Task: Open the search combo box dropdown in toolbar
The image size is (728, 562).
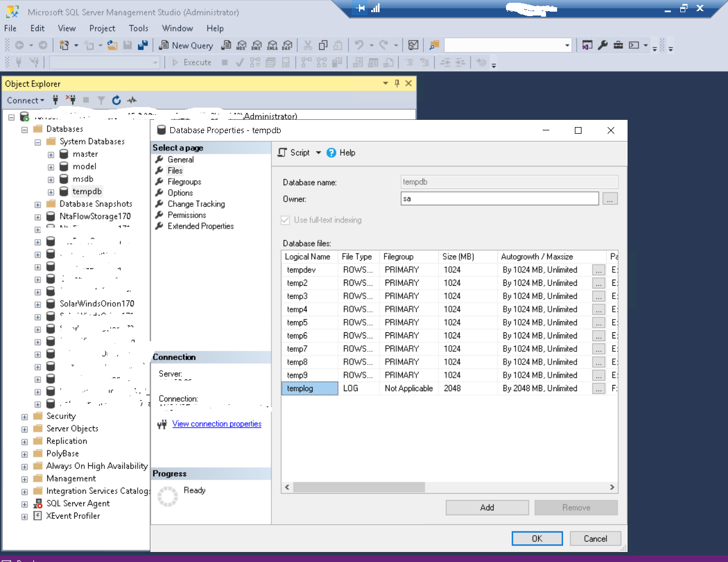Action: point(567,45)
